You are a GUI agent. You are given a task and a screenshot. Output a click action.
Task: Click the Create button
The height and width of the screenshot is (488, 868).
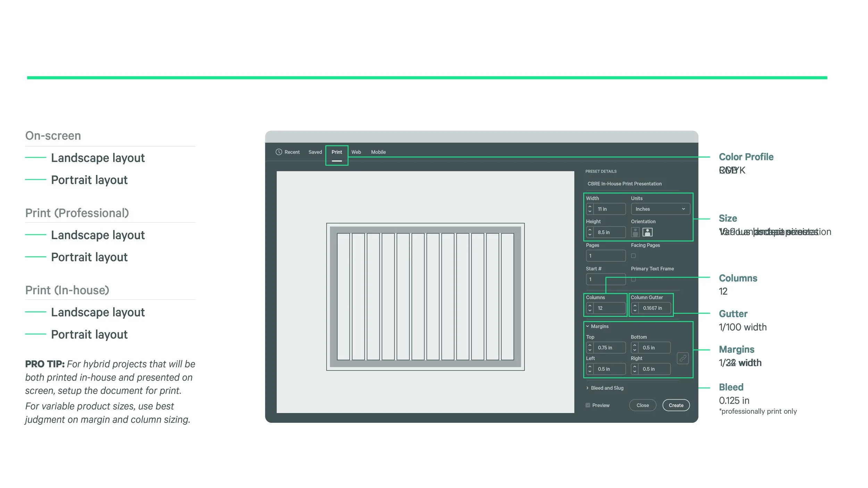point(676,405)
